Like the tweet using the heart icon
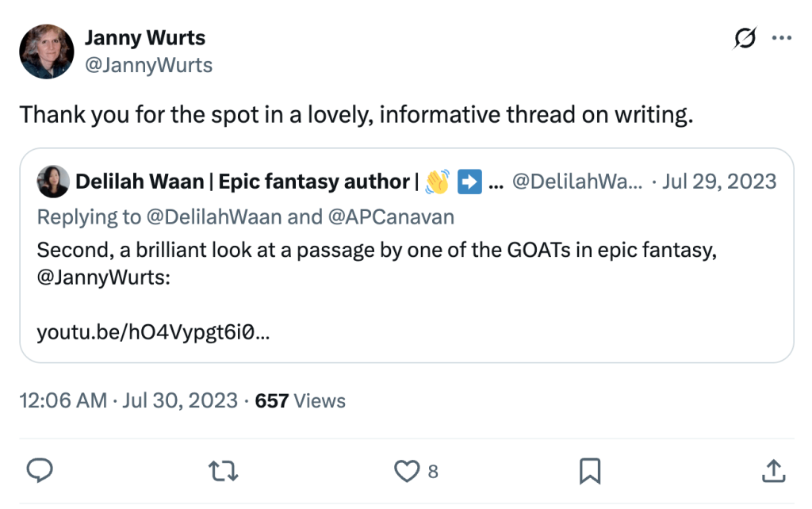Screen dimensions: 812x509 click(x=406, y=471)
